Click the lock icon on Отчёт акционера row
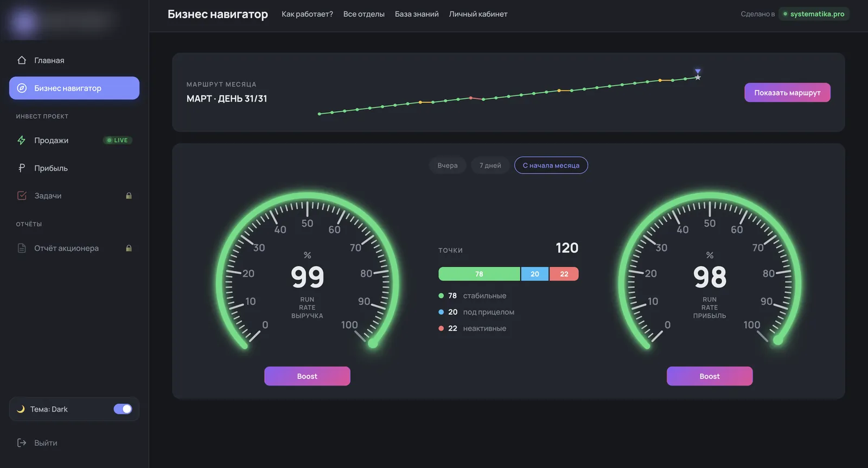 [129, 248]
